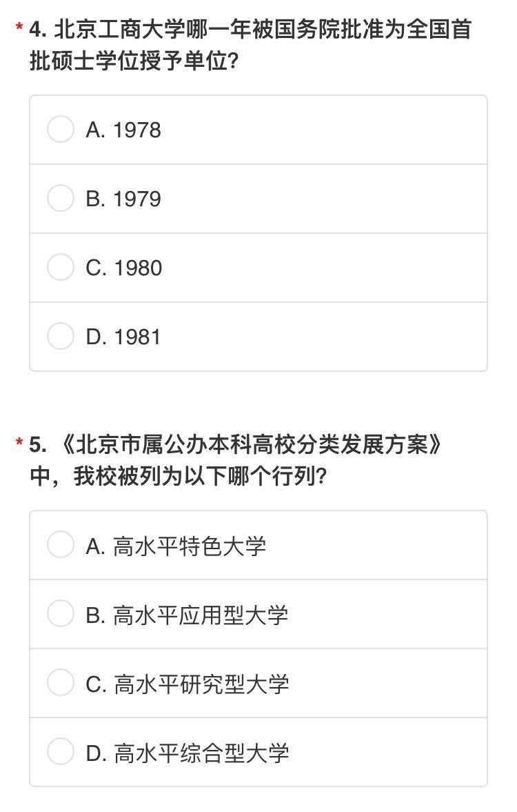Mark radio for D. 高水平综合型大学
The width and height of the screenshot is (517, 812).
pyautogui.click(x=61, y=752)
